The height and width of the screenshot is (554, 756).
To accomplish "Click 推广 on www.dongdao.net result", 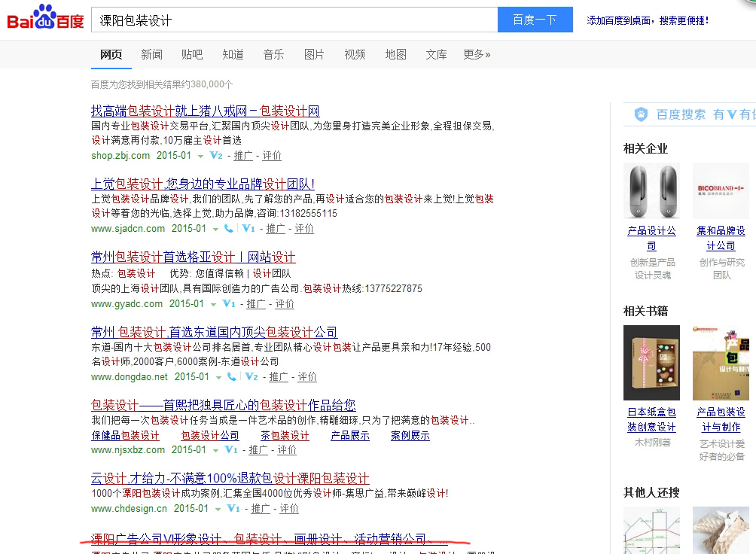I will coord(278,376).
